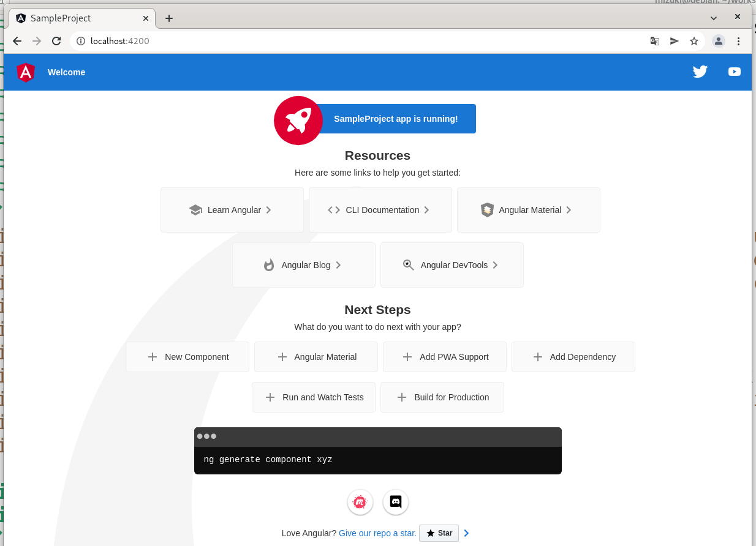Expand the CLI Documentation card chevron

pyautogui.click(x=426, y=210)
